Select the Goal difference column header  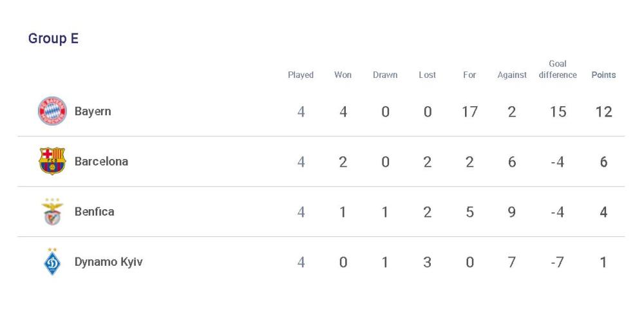558,70
